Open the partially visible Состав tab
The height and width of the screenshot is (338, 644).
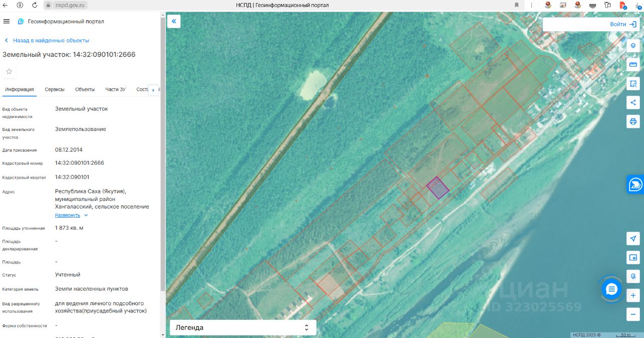(142, 89)
